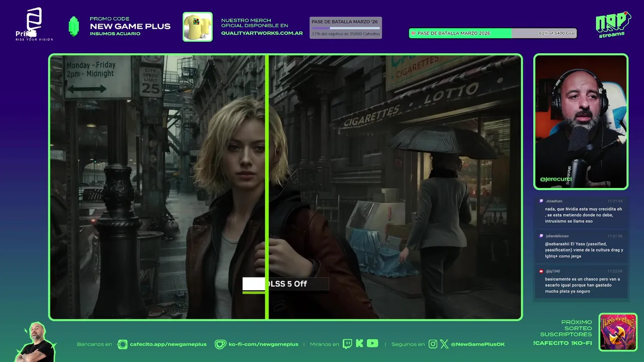Click the Pase de Batalla Marzo '26 Cafecitos progress bar
Screen dimensions: 644x362
(x=346, y=28)
